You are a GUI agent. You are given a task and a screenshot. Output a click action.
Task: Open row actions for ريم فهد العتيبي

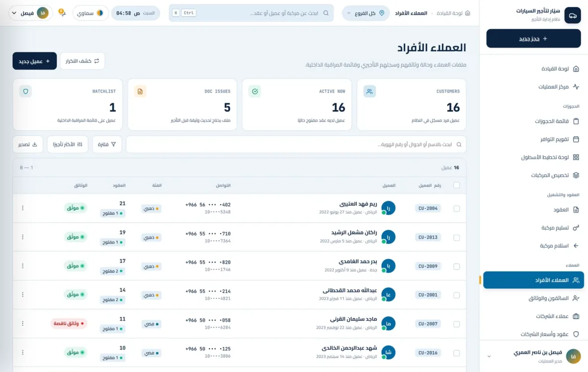click(23, 208)
